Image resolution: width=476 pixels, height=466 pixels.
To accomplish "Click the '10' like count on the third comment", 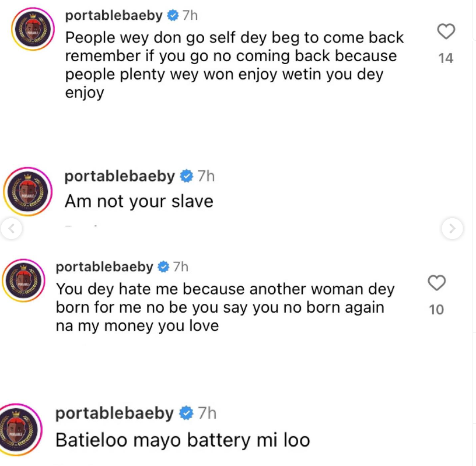I will [x=436, y=310].
